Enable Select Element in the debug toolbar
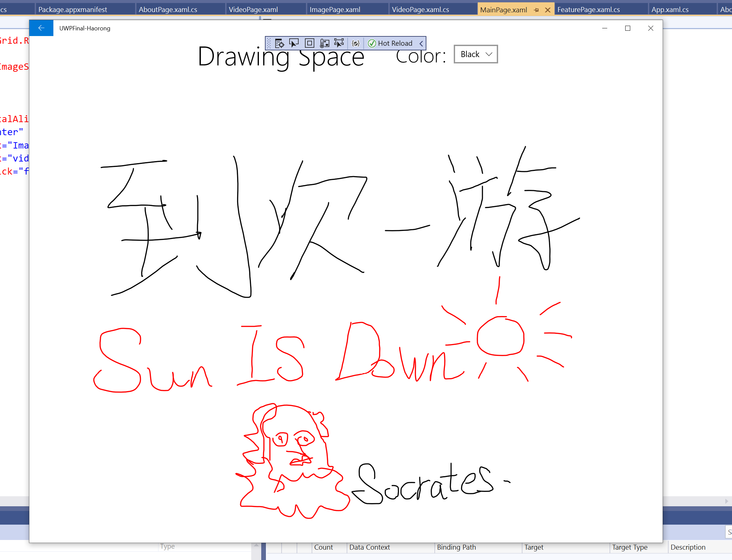The width and height of the screenshot is (732, 560). 294,43
